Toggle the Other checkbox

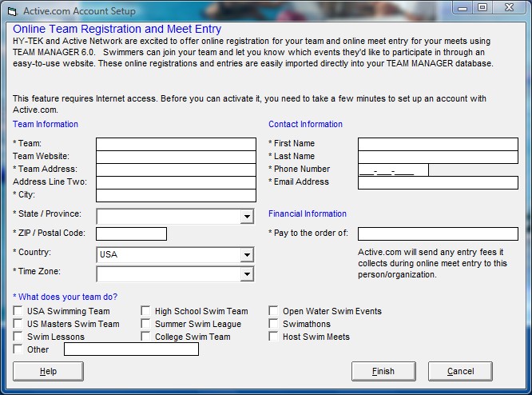pos(18,349)
